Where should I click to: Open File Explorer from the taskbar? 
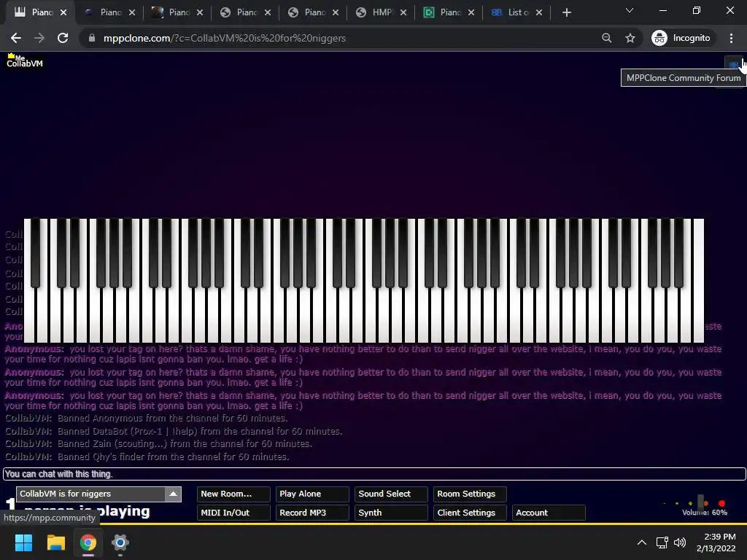pos(55,542)
